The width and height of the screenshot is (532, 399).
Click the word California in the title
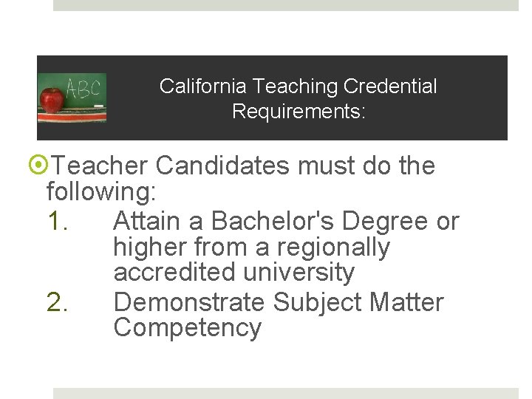pos(203,86)
